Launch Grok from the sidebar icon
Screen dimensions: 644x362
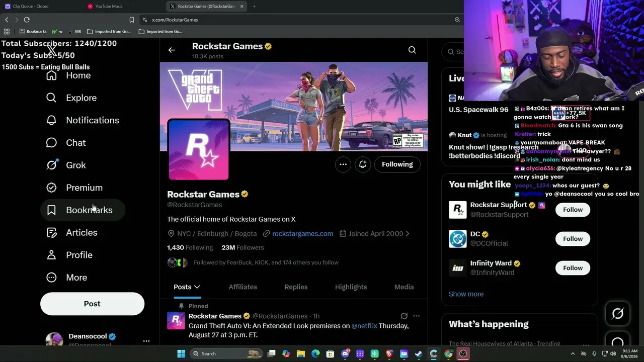(51, 165)
